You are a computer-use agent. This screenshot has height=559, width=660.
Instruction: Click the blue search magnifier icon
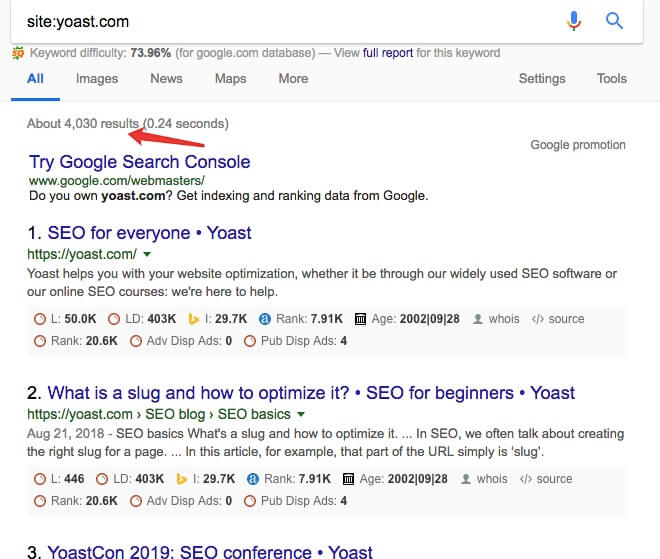pyautogui.click(x=614, y=20)
